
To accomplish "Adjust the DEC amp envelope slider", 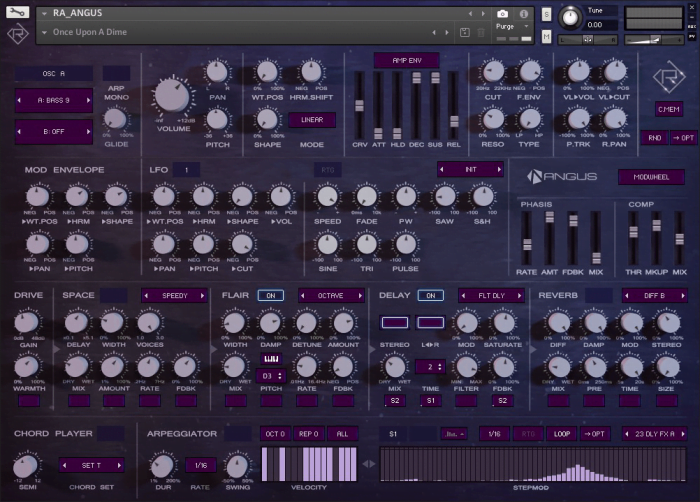I will point(416,78).
